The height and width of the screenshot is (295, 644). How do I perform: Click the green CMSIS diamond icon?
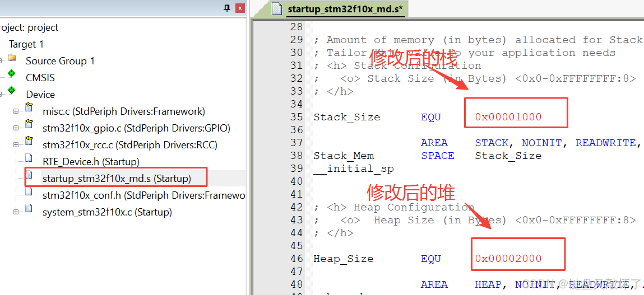coord(12,74)
